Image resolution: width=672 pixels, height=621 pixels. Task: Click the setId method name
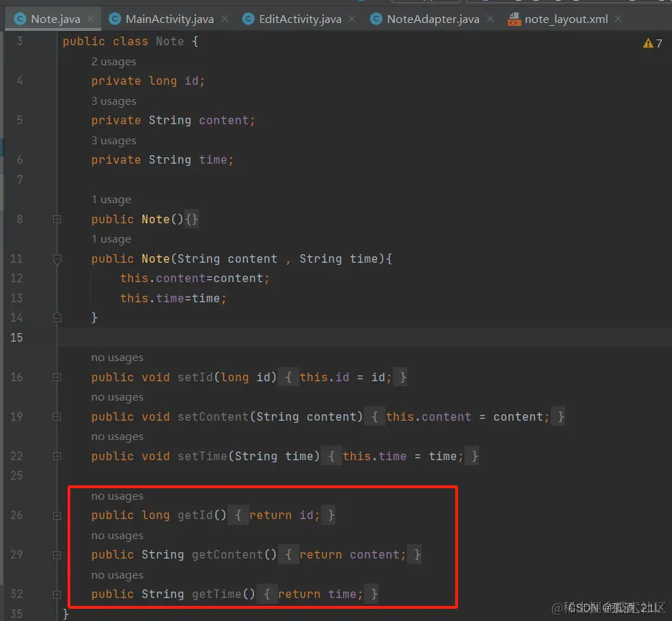coord(195,377)
